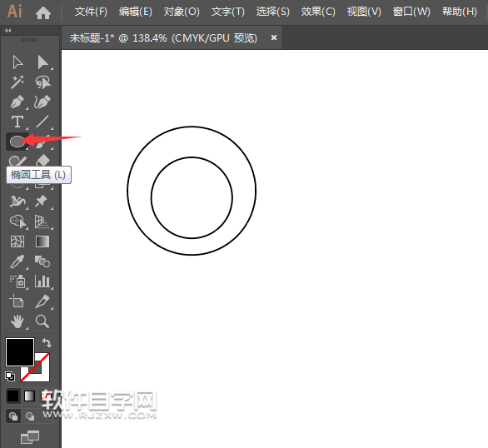Swap fill and stroke colors

coord(47,343)
